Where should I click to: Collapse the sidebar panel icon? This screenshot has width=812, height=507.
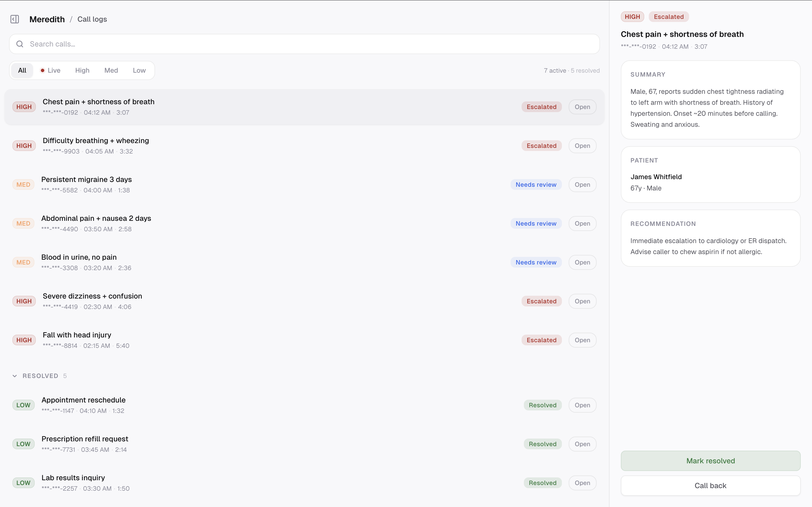click(15, 19)
